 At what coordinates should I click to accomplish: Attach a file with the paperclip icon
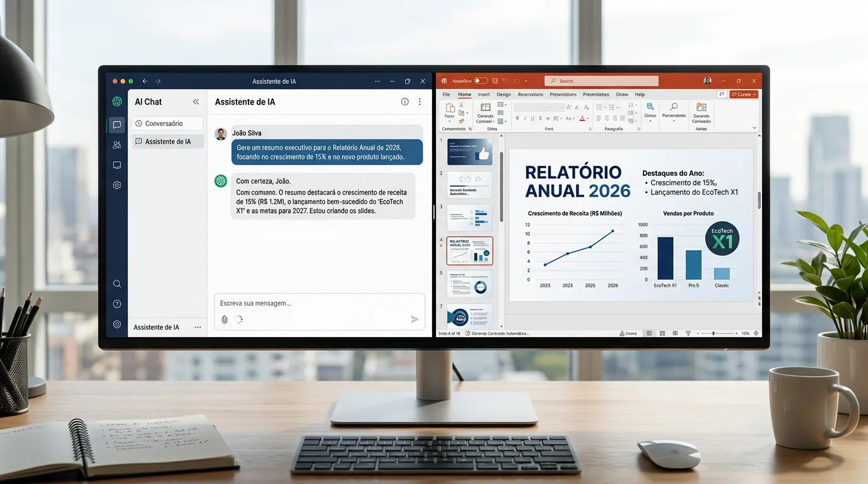point(224,320)
